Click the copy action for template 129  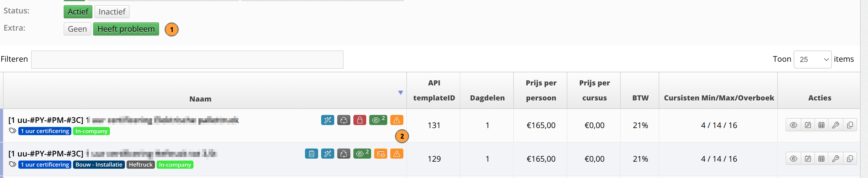(850, 159)
